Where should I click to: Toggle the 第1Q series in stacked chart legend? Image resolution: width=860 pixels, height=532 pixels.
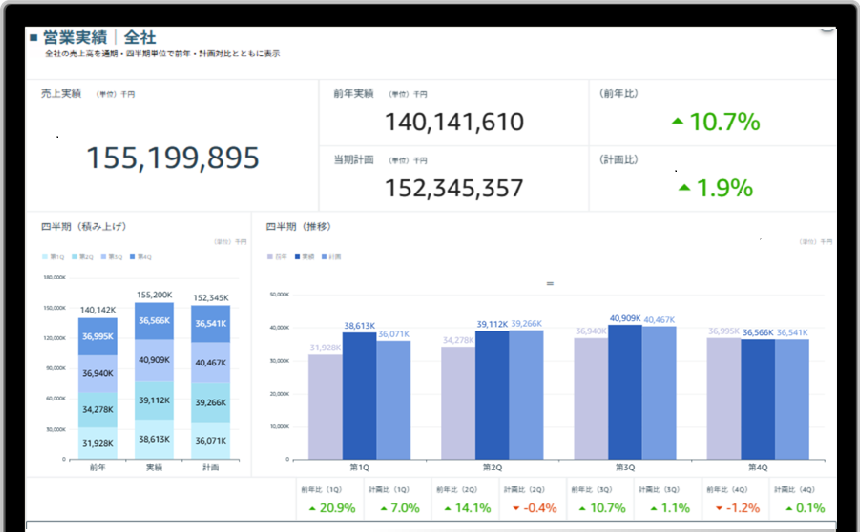pyautogui.click(x=51, y=257)
